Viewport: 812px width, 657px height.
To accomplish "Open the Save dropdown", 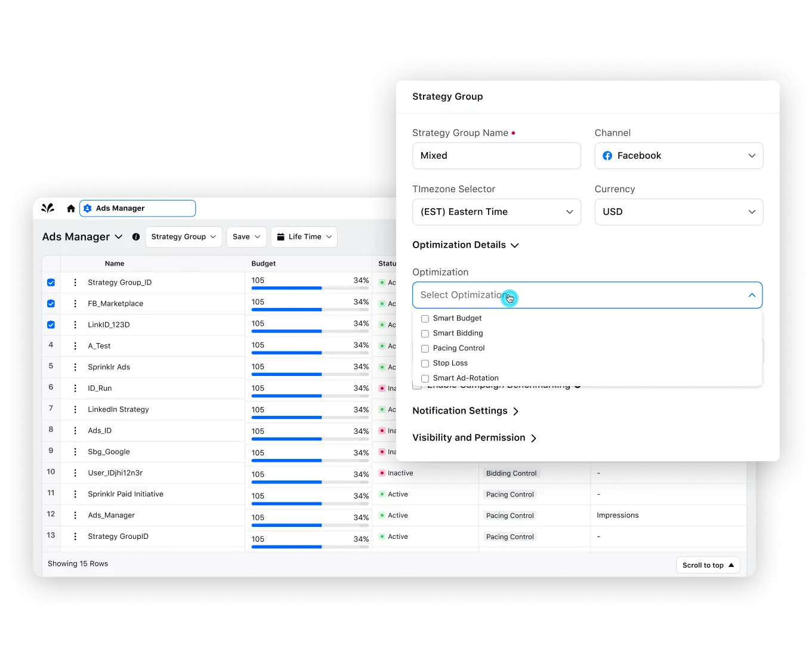I will (x=246, y=237).
